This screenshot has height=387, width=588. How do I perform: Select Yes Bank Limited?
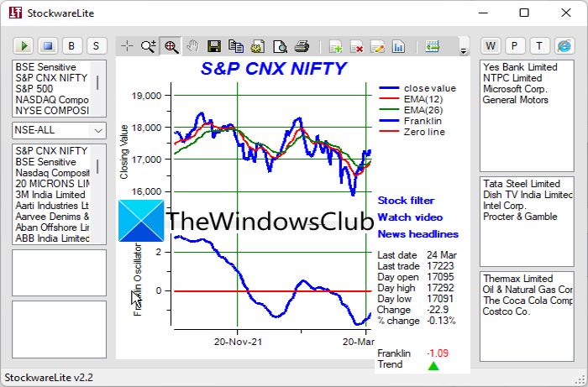[520, 67]
